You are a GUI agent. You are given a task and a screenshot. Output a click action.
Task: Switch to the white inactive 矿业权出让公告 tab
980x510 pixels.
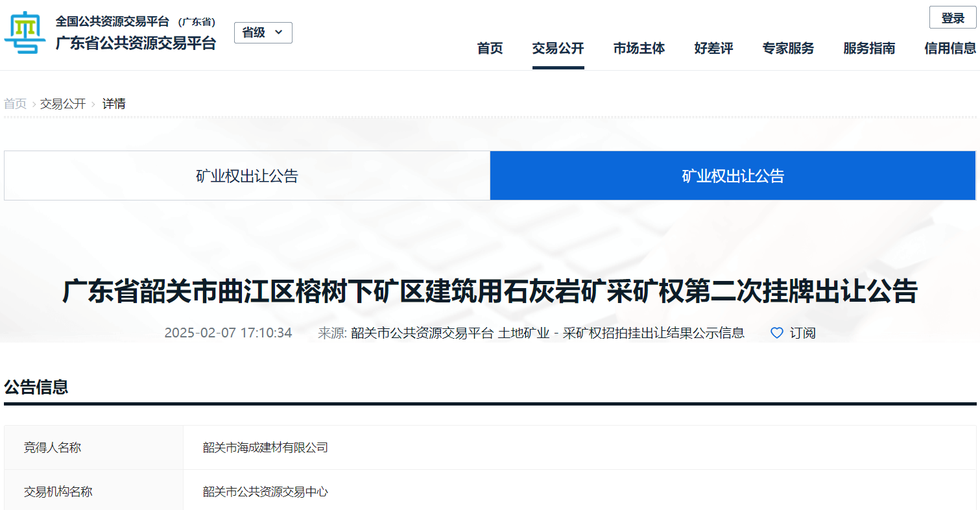247,176
